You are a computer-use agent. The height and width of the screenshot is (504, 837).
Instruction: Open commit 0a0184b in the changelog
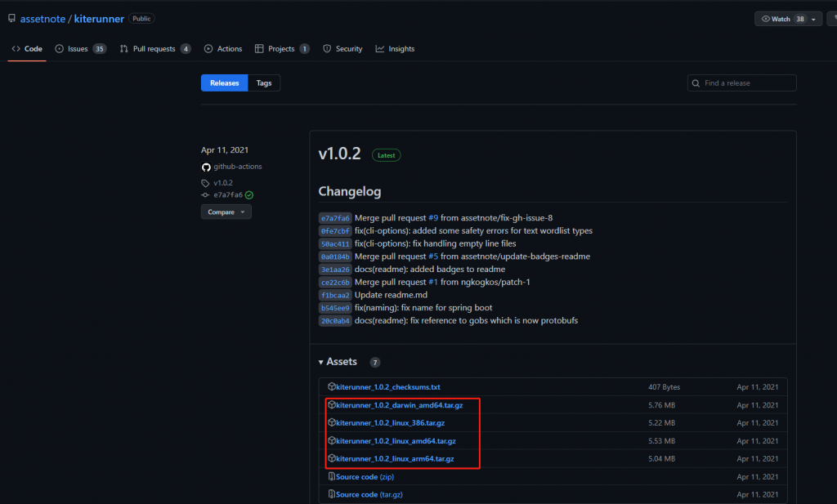(x=335, y=256)
